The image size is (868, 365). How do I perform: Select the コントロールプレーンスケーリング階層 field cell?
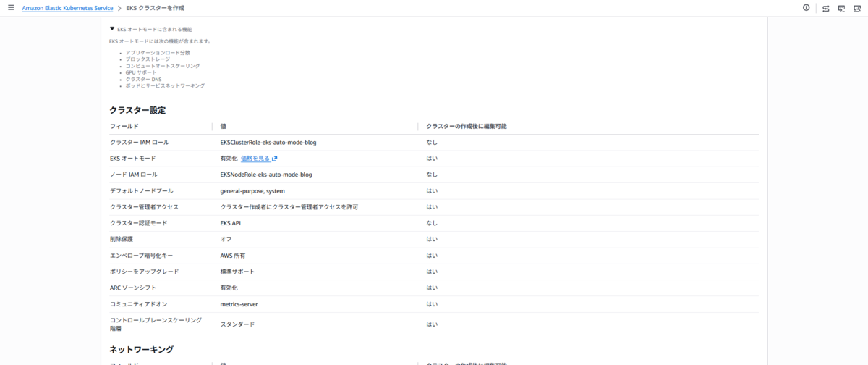pos(156,324)
